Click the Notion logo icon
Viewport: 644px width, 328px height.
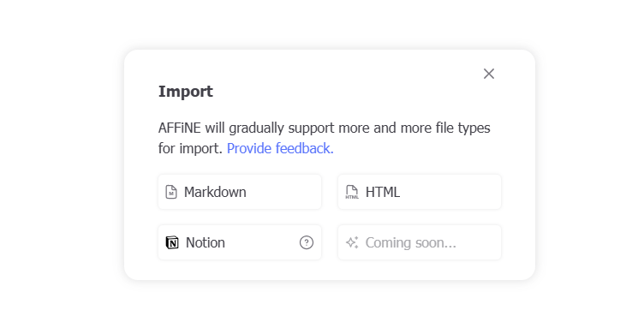[x=172, y=242]
